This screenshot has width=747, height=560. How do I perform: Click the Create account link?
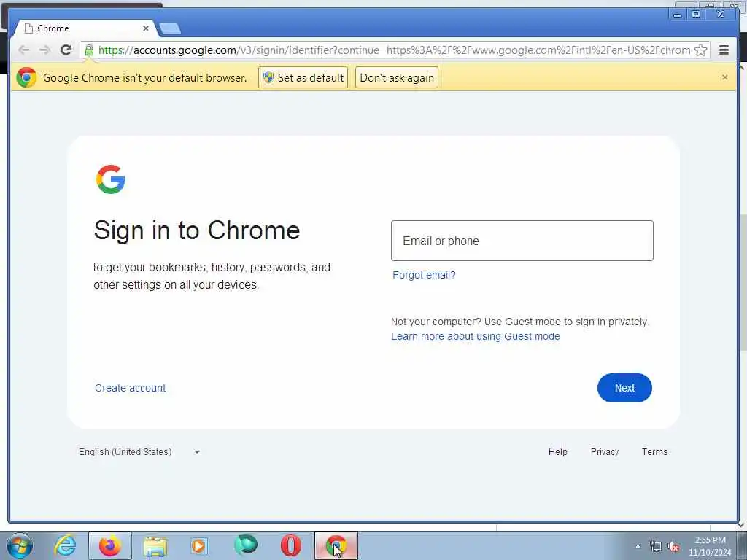click(130, 388)
